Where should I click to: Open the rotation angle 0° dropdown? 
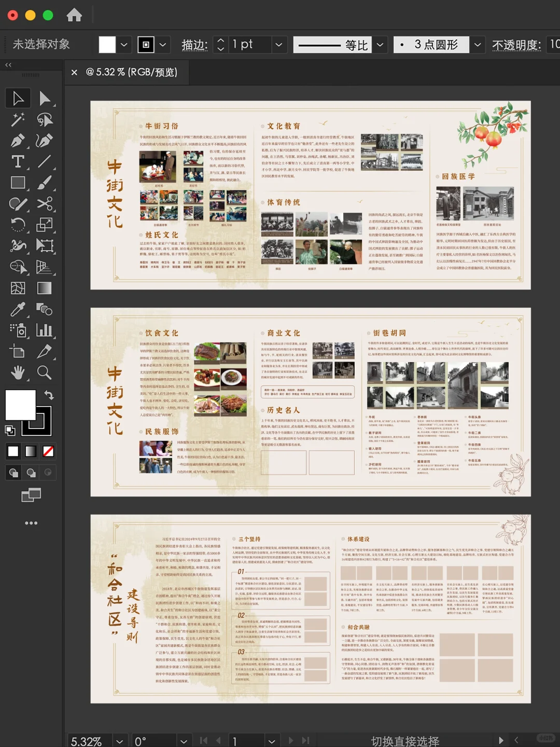(x=184, y=741)
